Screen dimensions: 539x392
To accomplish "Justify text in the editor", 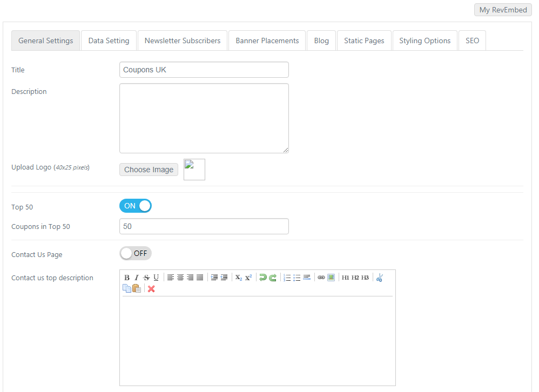I will tap(200, 278).
